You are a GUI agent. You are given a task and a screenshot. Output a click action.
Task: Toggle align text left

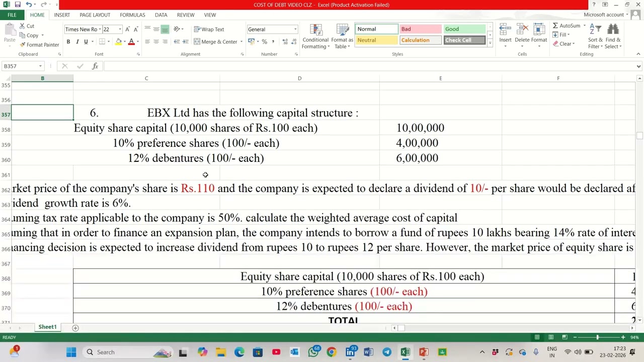[147, 42]
